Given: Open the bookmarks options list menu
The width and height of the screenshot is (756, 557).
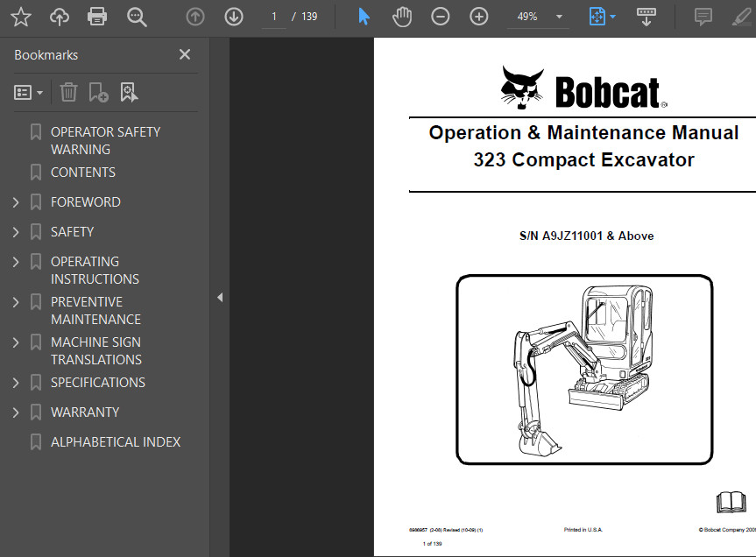Looking at the screenshot, I should (x=28, y=92).
